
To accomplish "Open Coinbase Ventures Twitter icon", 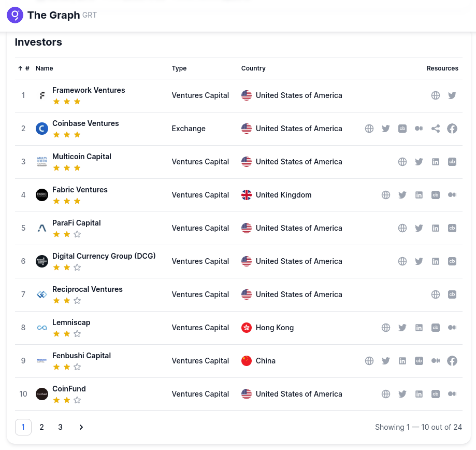I will click(x=386, y=129).
